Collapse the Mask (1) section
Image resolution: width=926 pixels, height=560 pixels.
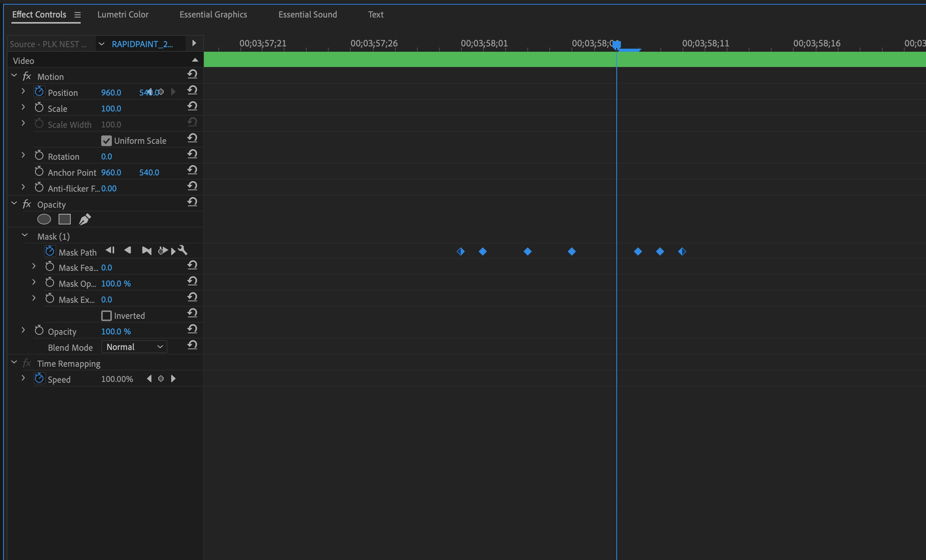(25, 235)
